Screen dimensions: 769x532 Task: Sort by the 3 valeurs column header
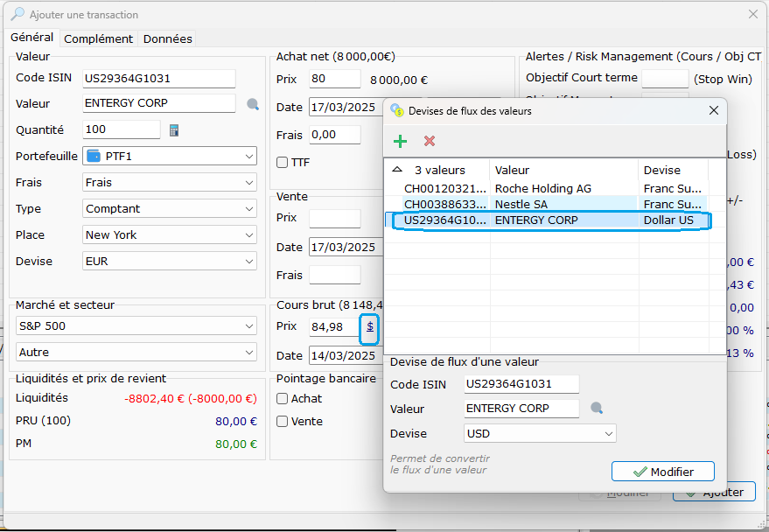click(440, 170)
